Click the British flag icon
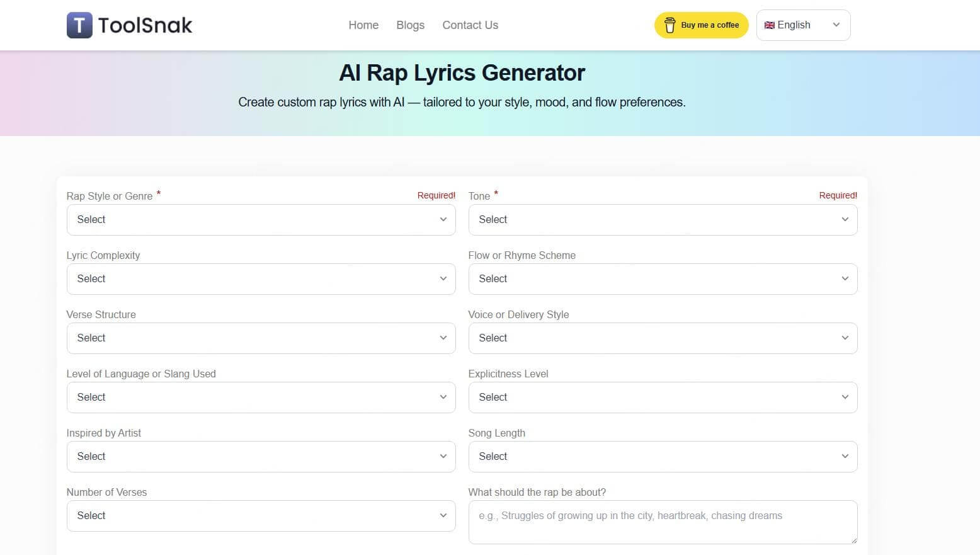Screen dimensions: 980x555 coord(769,25)
